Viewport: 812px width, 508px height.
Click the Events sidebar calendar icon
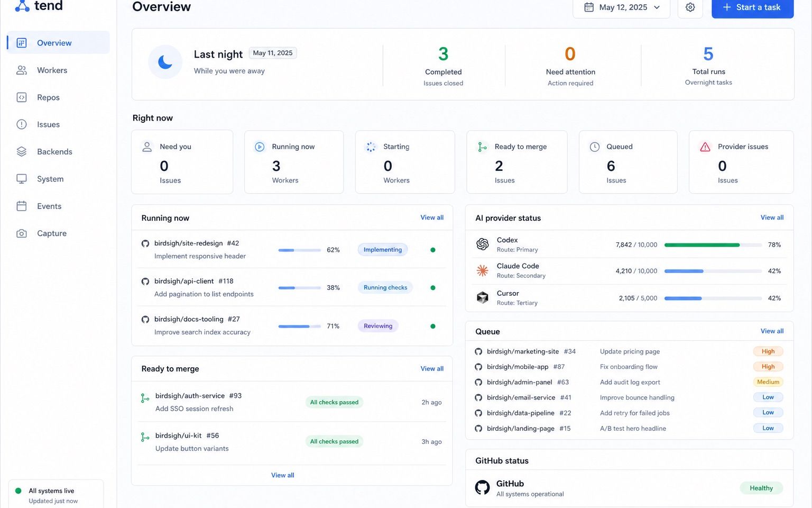[22, 206]
